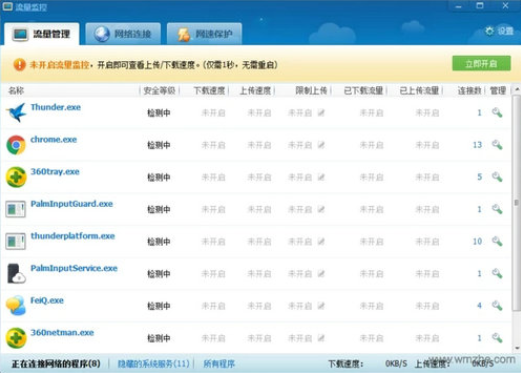Viewport: 521px width, 373px height.
Task: Click the manage magnifier for chrome.exe
Action: pyautogui.click(x=497, y=145)
